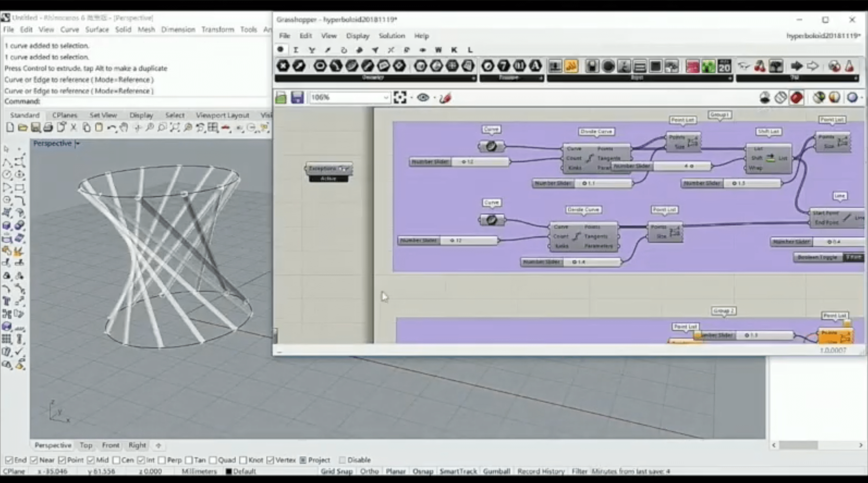The image size is (868, 483).
Task: Select red selected-only preview icon
Action: (797, 98)
